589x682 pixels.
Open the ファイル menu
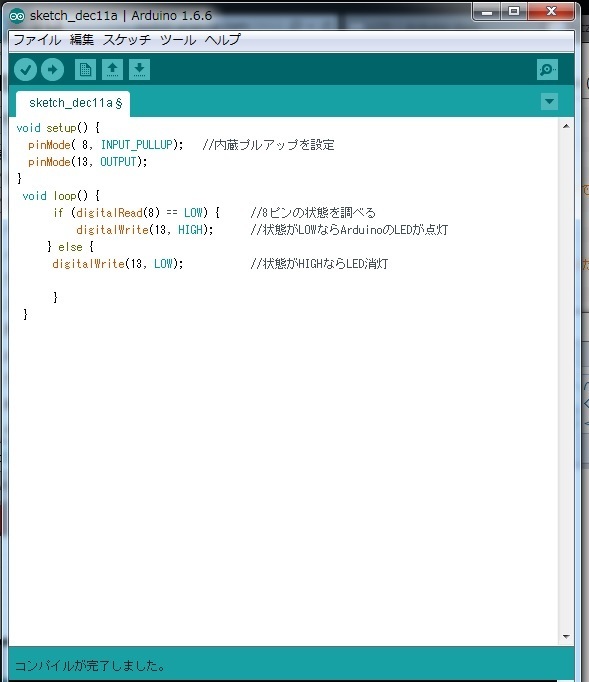click(x=37, y=40)
